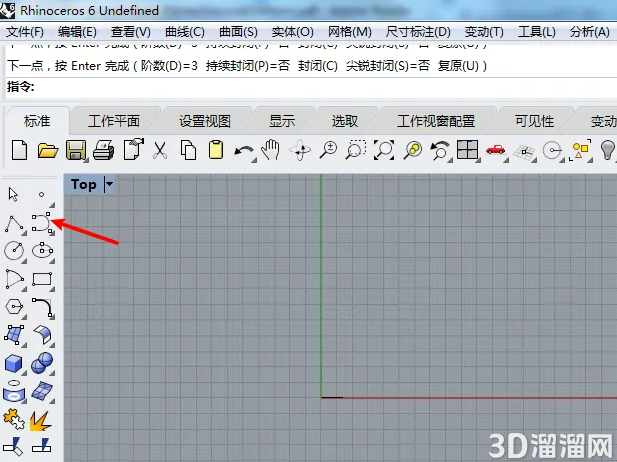This screenshot has width=617, height=462.
Task: Open a file with the folder icon
Action: [48, 151]
